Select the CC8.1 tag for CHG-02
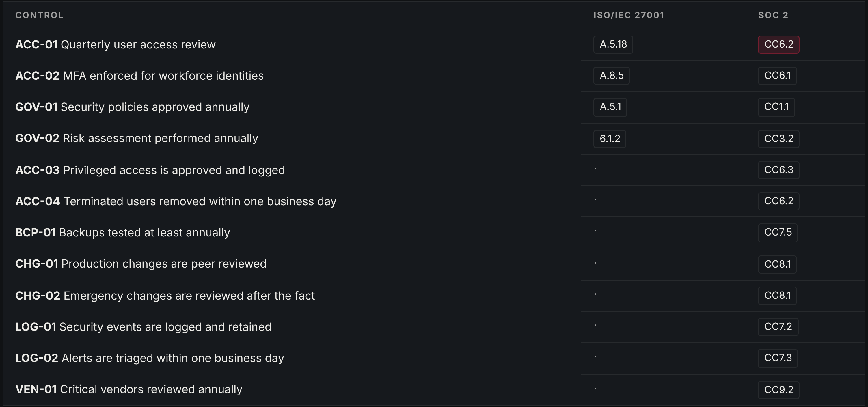 tap(777, 296)
